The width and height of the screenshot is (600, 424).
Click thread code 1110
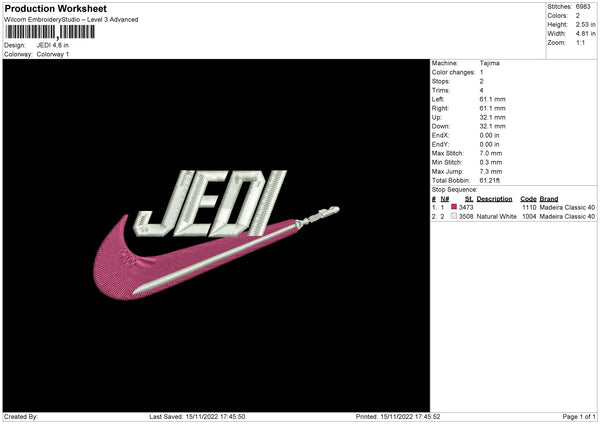(529, 207)
